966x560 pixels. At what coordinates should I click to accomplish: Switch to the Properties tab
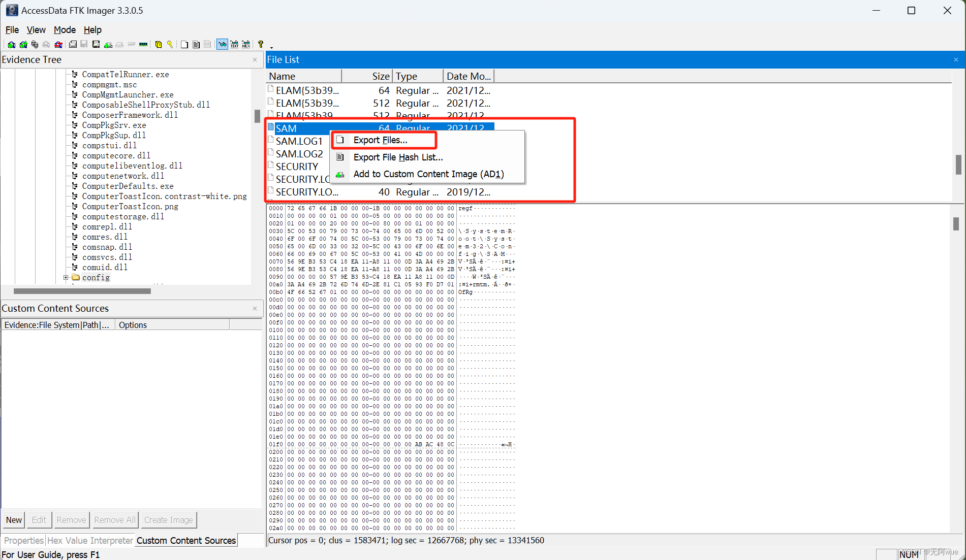(23, 541)
